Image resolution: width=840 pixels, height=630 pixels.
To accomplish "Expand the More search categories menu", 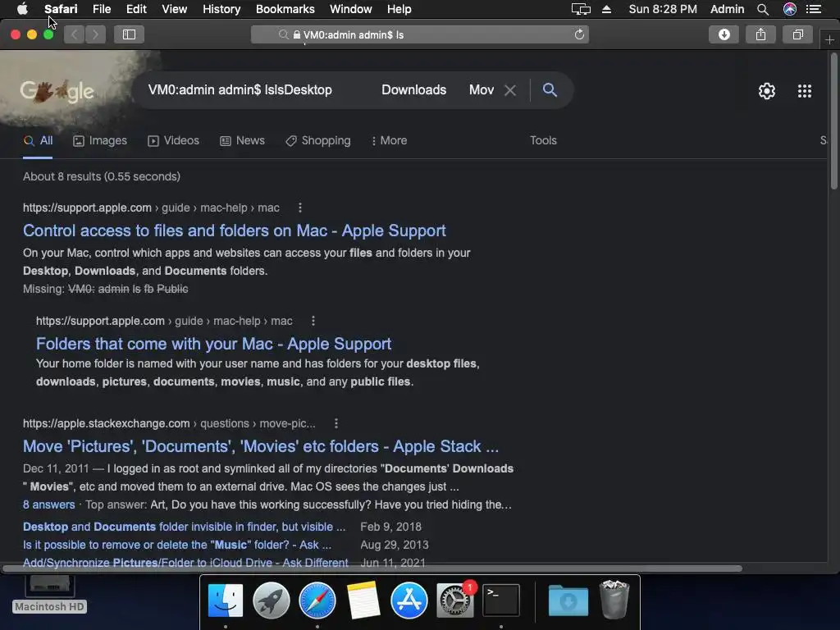I will click(390, 141).
